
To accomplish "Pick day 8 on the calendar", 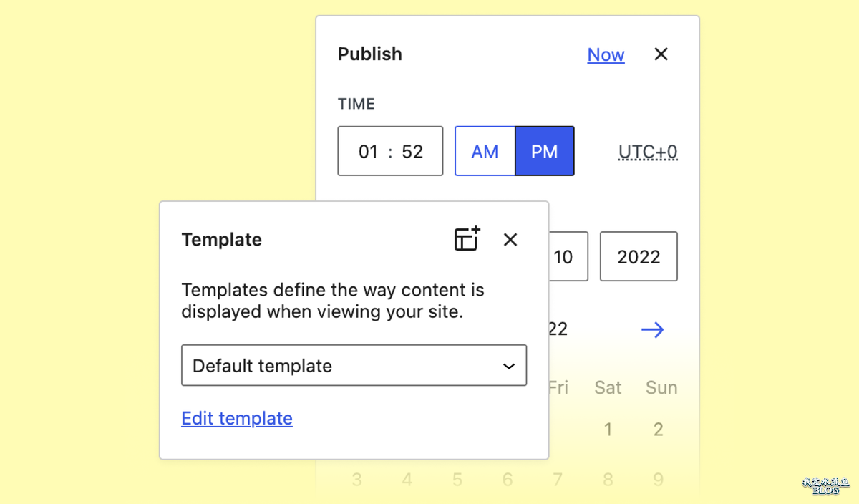I will (608, 479).
